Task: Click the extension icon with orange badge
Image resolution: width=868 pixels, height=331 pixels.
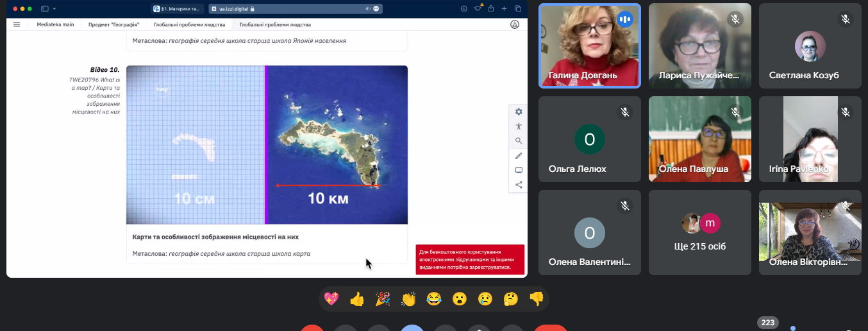Action: [478, 8]
